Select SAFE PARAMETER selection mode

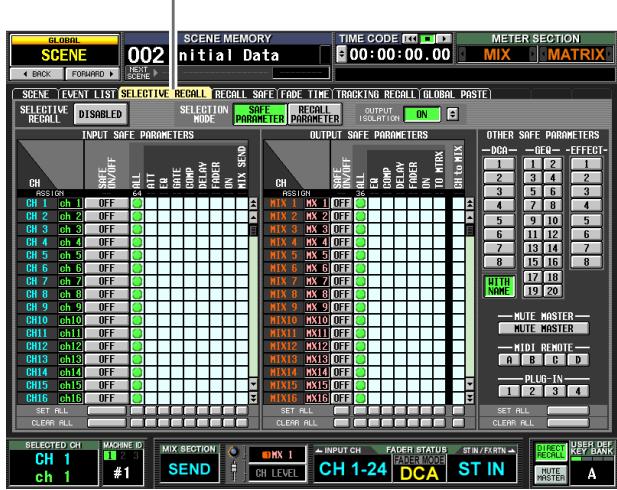coord(260,114)
